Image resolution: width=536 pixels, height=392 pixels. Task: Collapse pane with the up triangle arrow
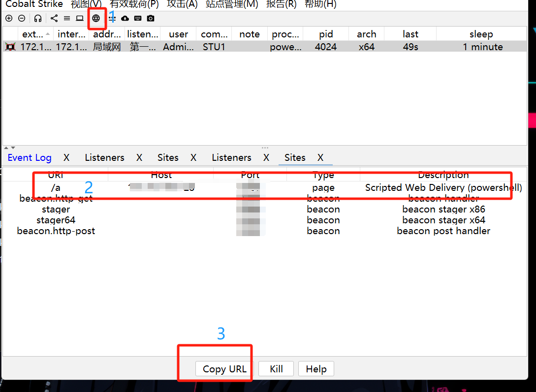[x=6, y=148]
